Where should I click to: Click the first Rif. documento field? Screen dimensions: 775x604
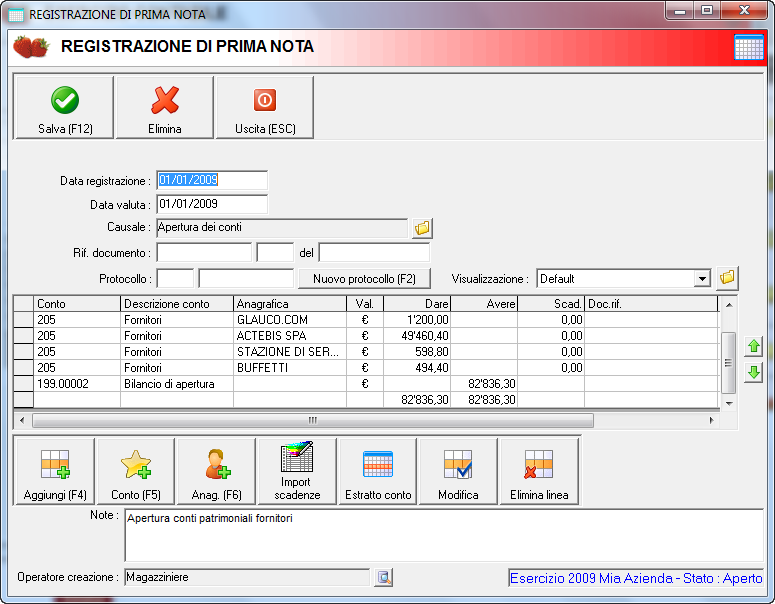pyautogui.click(x=204, y=253)
